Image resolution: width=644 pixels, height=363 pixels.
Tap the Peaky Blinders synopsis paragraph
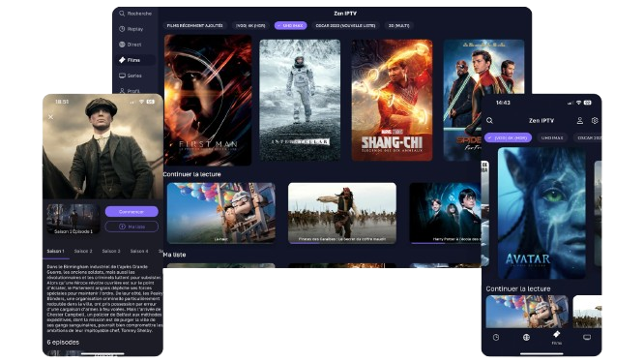point(104,298)
